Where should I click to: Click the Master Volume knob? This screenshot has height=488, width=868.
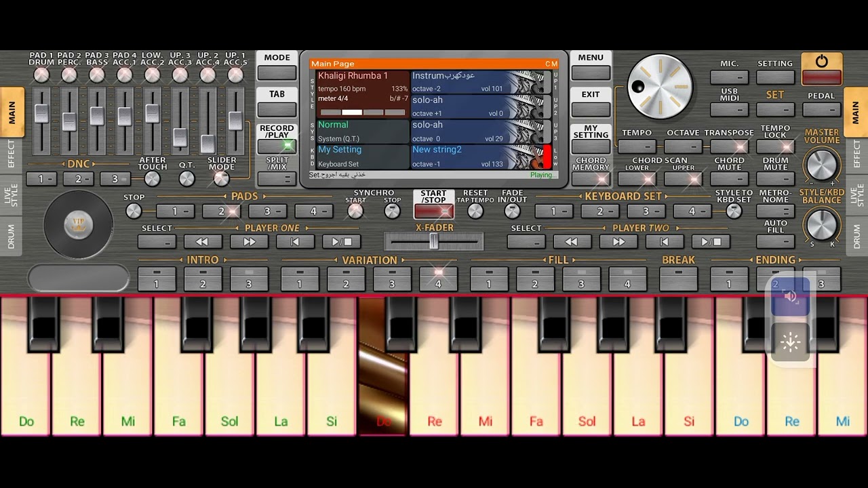(x=821, y=165)
